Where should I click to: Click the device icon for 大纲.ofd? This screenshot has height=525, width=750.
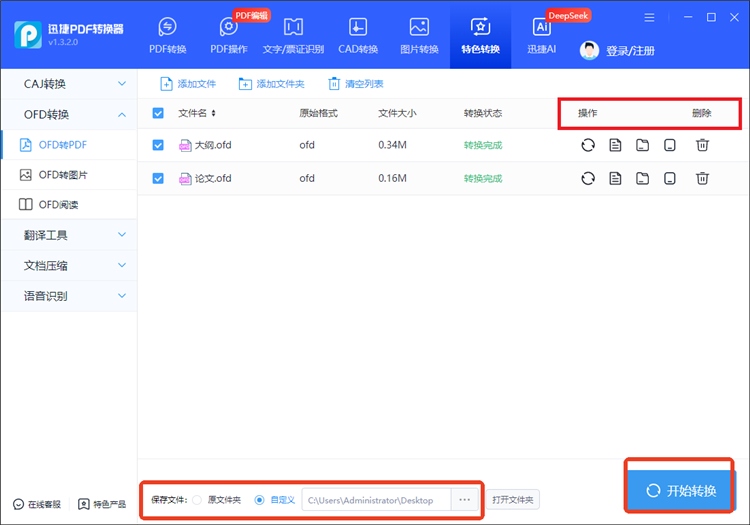pos(670,145)
